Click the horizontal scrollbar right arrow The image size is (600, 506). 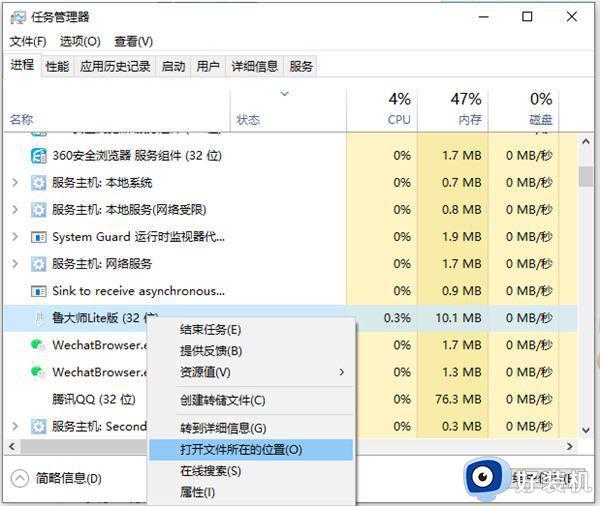pyautogui.click(x=570, y=446)
